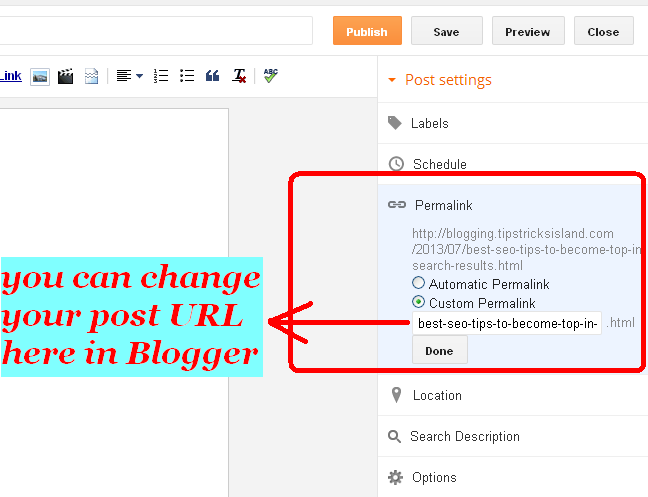This screenshot has width=648, height=497.
Task: Close the post editor
Action: tap(603, 31)
